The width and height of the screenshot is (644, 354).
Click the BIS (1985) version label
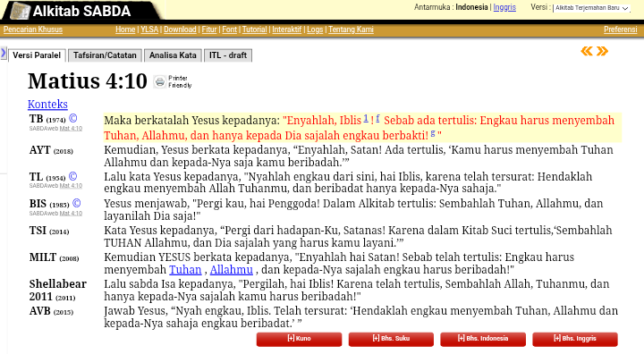(49, 204)
